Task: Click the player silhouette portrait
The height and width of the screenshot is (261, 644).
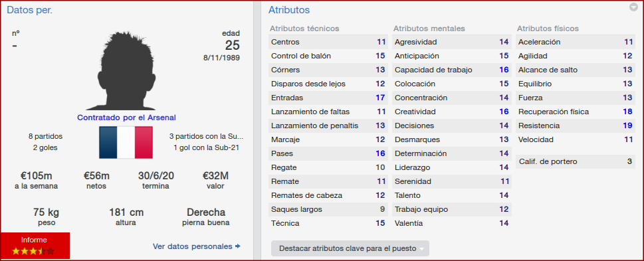Action: (x=126, y=70)
